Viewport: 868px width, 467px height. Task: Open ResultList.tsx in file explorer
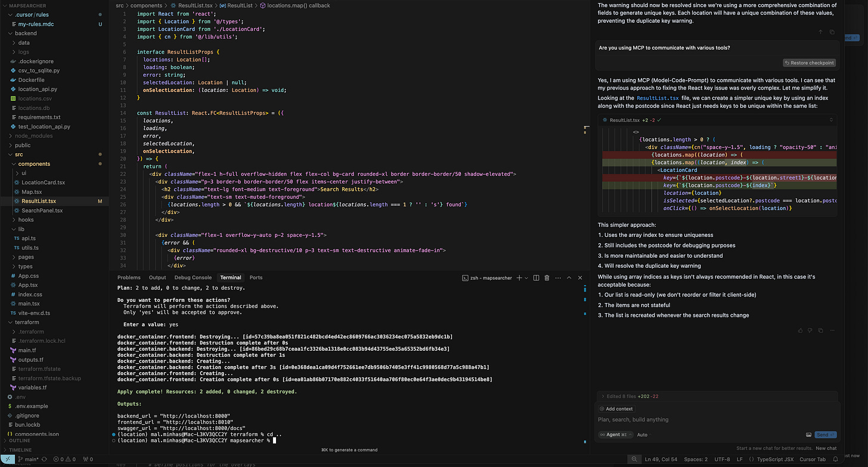39,201
